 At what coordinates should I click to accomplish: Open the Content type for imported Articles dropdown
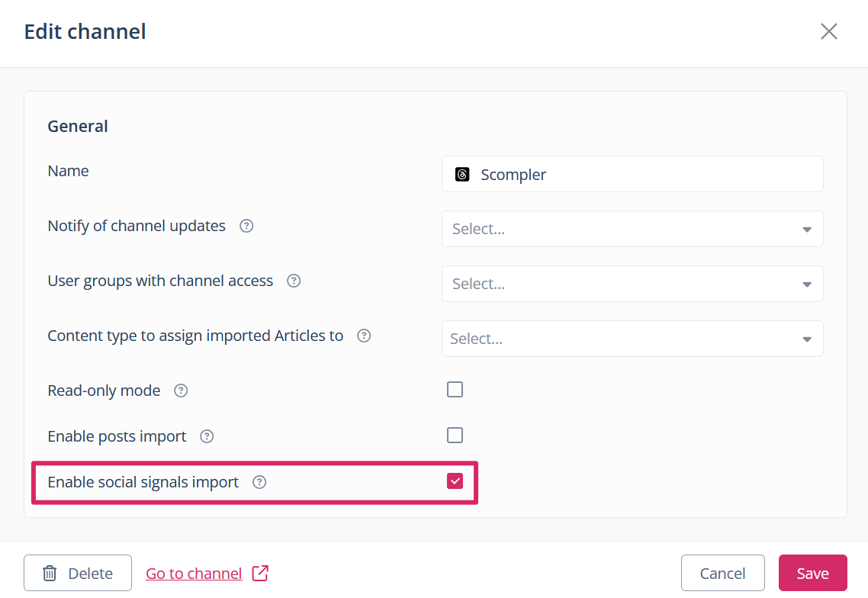[632, 339]
